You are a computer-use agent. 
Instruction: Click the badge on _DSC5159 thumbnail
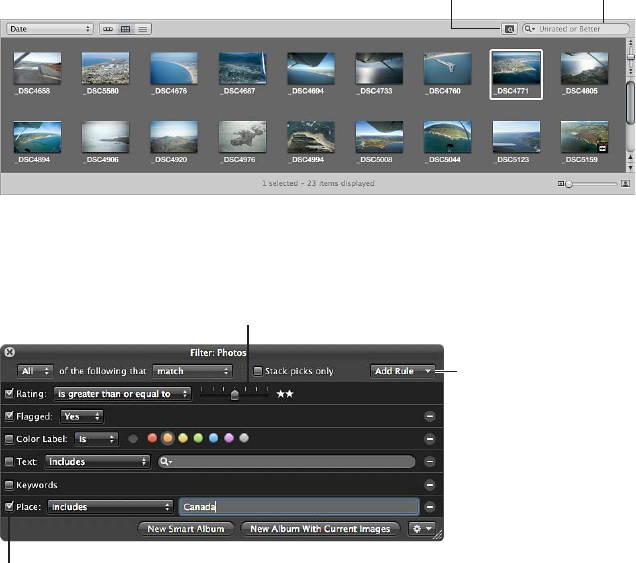pos(603,148)
